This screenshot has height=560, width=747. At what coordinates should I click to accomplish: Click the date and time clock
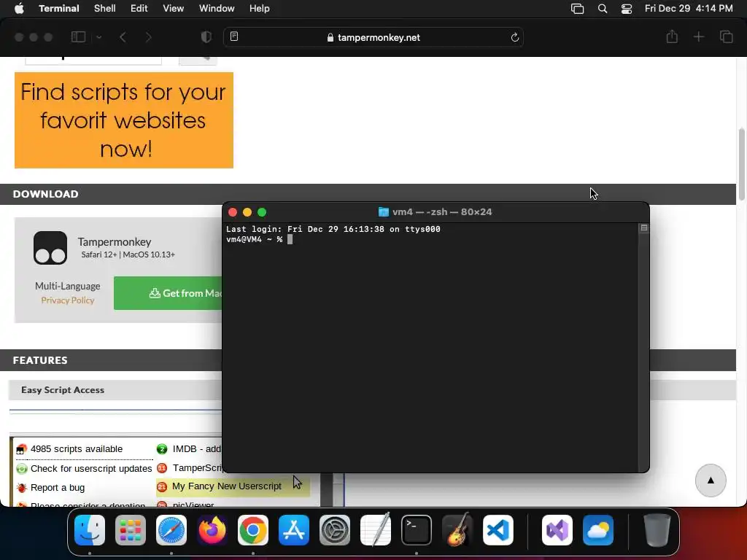pyautogui.click(x=689, y=9)
